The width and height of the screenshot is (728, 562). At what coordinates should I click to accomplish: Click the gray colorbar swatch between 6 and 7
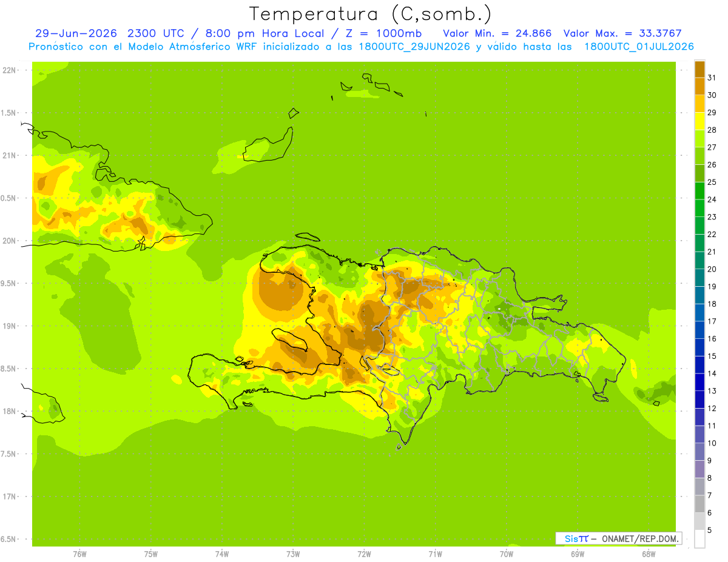[x=699, y=504]
